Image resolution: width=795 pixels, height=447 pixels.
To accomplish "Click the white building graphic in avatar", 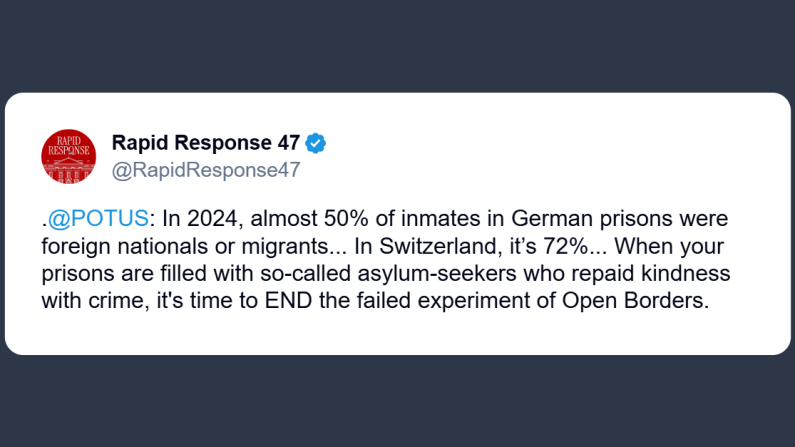I will pos(69,172).
